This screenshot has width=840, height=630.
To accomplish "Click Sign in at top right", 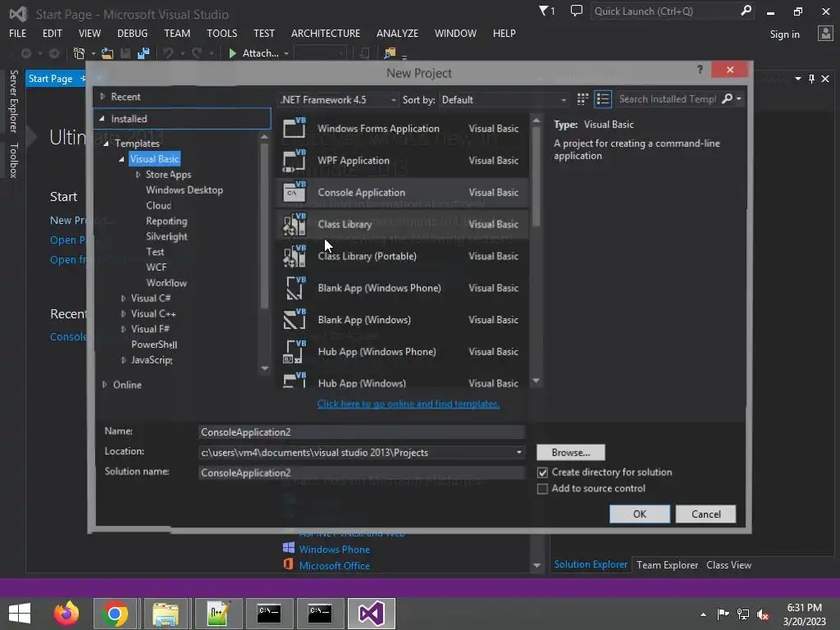I will (785, 34).
